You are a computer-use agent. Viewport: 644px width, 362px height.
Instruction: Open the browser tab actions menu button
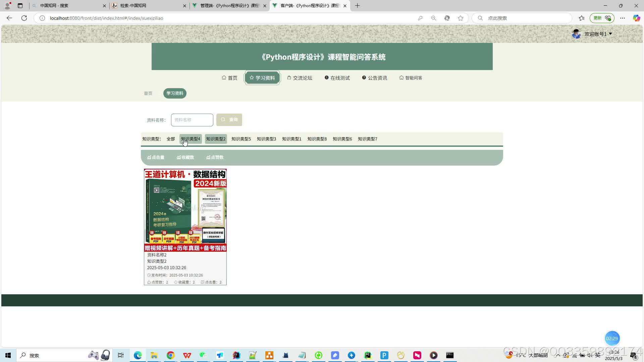point(20,6)
